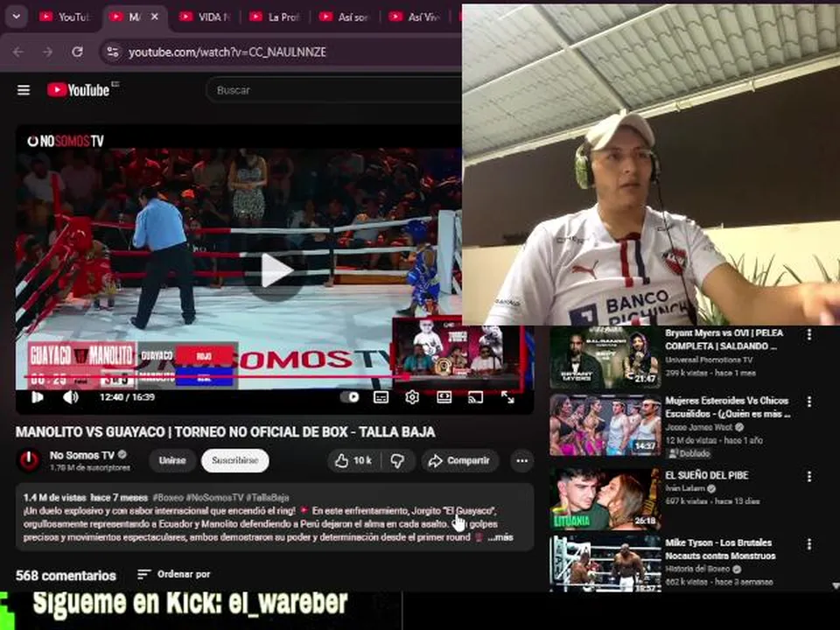840x630 pixels.
Task: Open EL SUEÑO DEL PIBE thumbnail
Action: click(x=605, y=499)
